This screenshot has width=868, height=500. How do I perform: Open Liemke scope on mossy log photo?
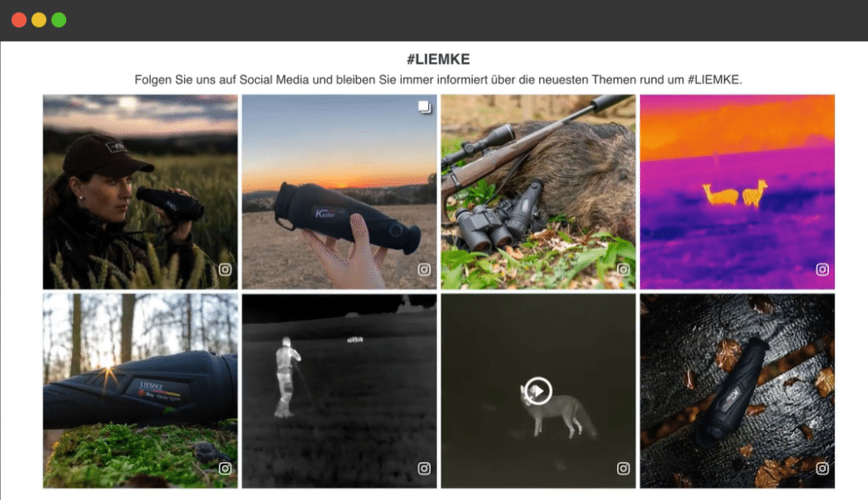pyautogui.click(x=140, y=391)
